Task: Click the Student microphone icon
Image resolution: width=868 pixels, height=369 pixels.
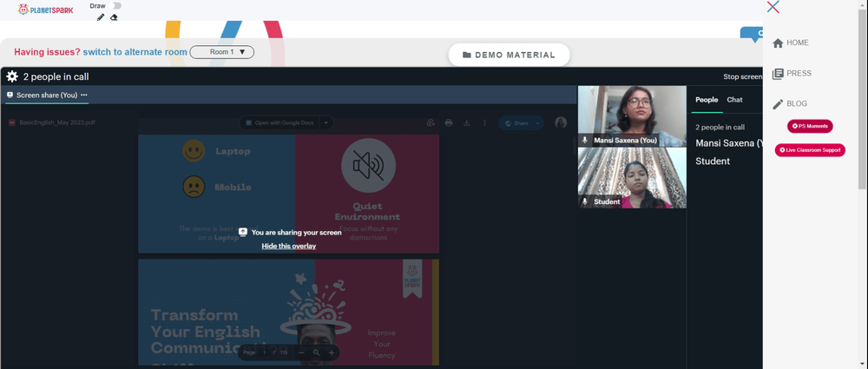Action: coord(584,201)
